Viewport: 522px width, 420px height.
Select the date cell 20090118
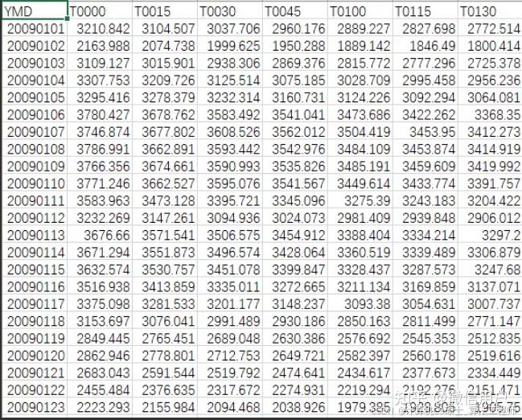point(35,321)
